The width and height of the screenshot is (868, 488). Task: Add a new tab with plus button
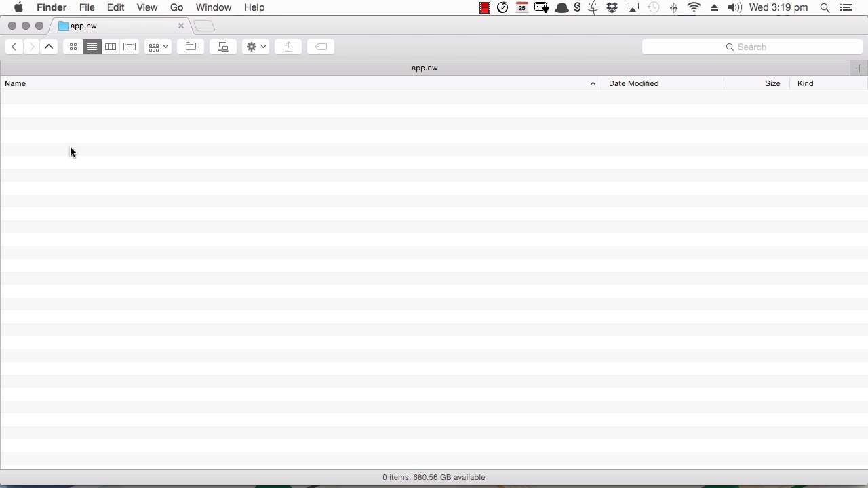tap(859, 68)
